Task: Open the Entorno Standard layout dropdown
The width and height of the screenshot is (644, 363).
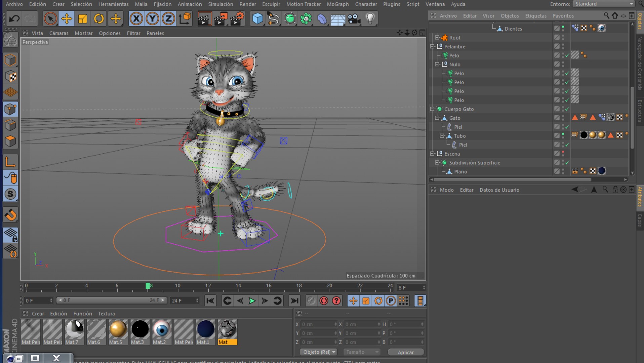Action: tap(604, 4)
